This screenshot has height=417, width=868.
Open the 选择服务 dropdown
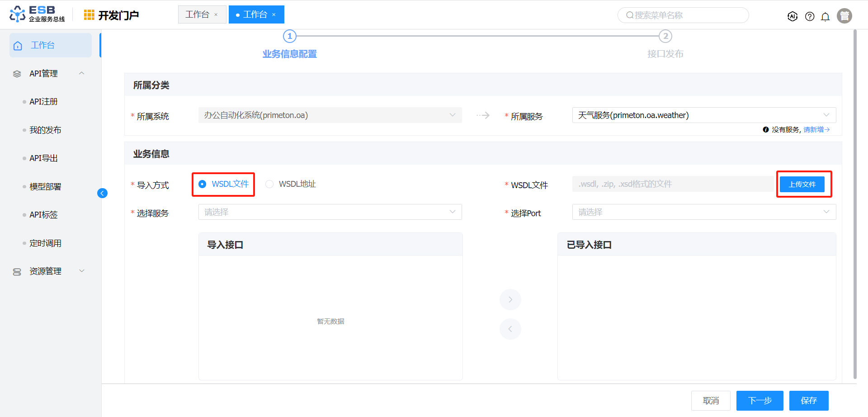[330, 212]
